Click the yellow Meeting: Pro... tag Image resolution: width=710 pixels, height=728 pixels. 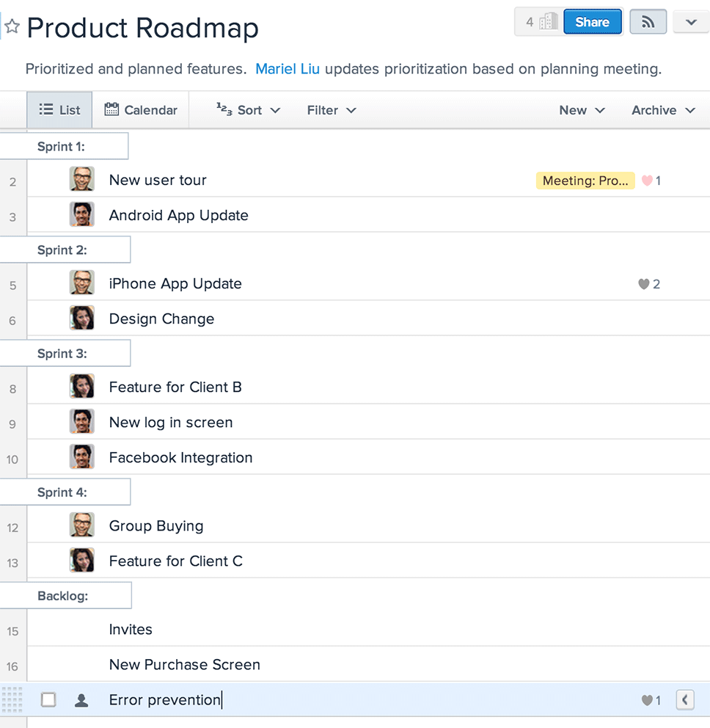point(585,181)
